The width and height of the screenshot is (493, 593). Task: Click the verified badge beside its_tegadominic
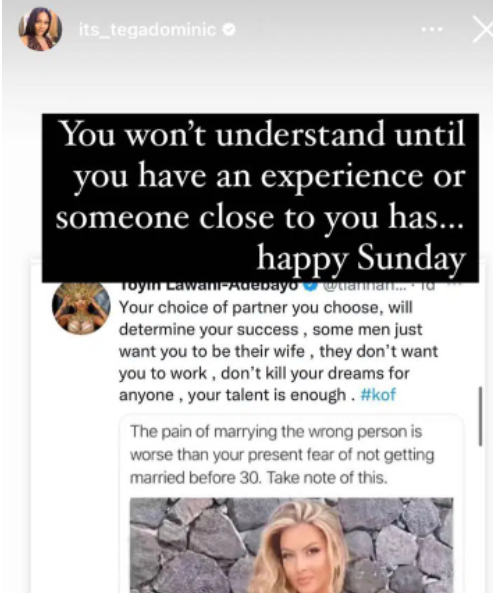click(229, 29)
